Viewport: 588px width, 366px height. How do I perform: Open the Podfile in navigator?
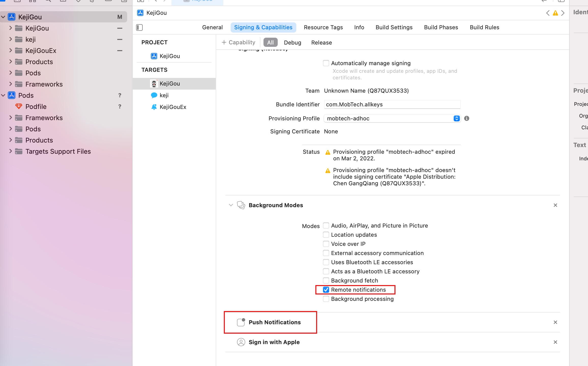click(36, 107)
